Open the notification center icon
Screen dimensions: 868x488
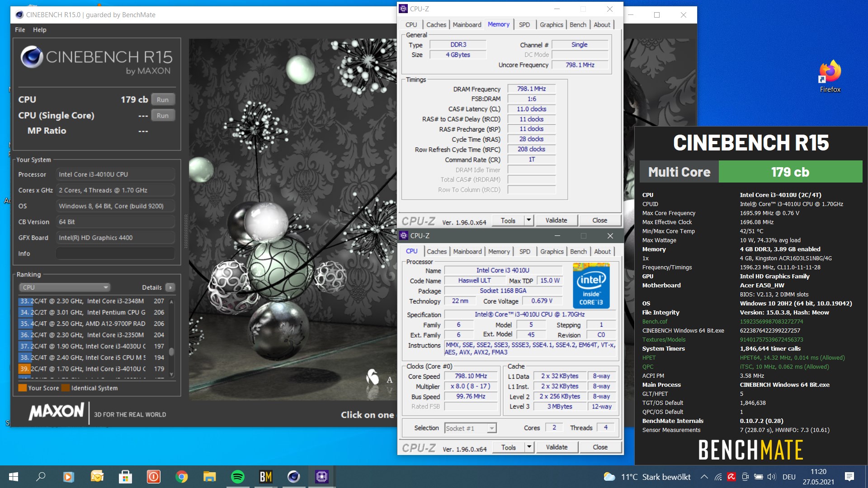click(849, 477)
